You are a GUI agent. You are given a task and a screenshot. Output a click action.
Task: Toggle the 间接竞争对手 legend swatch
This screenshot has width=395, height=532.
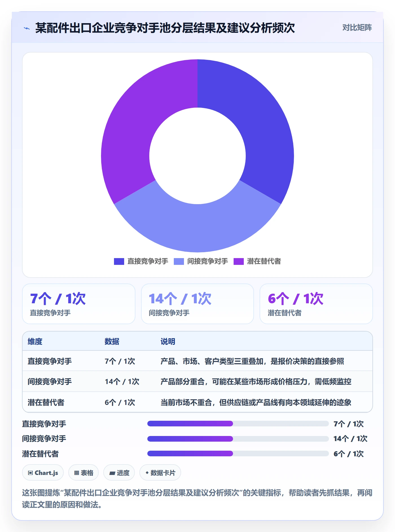tap(179, 261)
